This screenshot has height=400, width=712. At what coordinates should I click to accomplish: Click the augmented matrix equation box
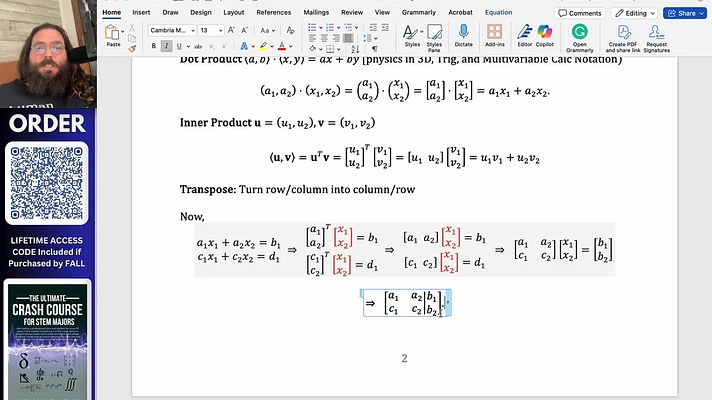(x=404, y=303)
